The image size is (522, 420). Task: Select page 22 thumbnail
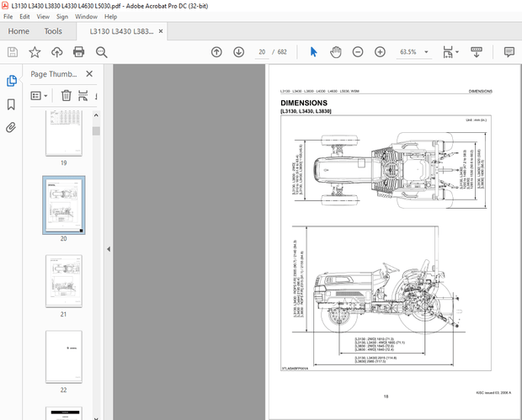[64, 357]
